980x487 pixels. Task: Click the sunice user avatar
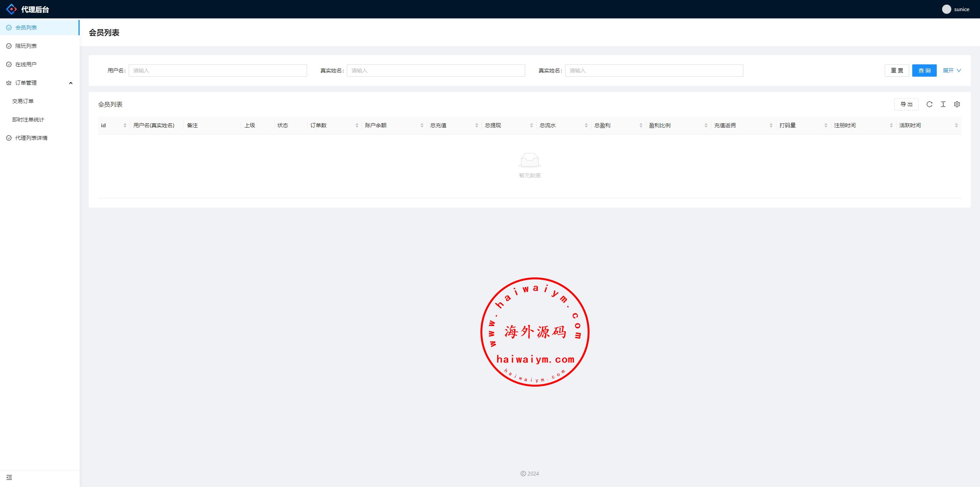tap(946, 9)
